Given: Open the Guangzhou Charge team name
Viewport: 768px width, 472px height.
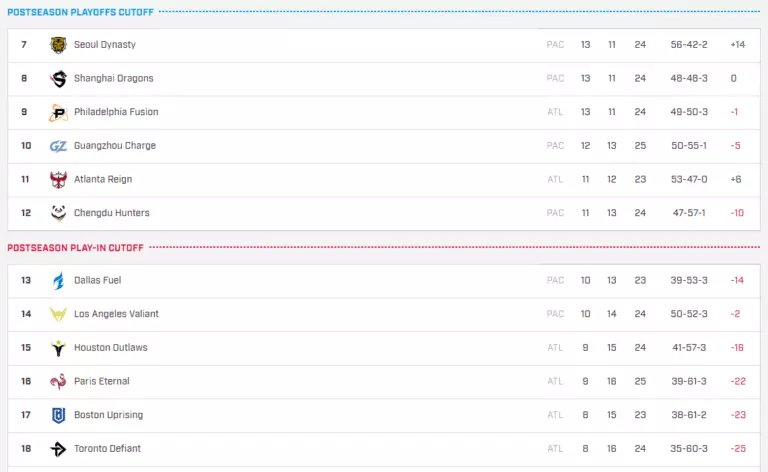Looking at the screenshot, I should (115, 146).
